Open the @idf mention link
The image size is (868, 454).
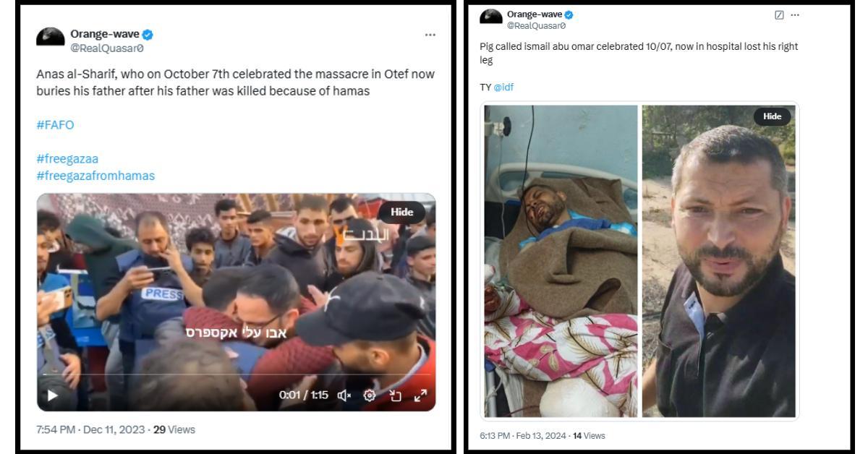(504, 87)
